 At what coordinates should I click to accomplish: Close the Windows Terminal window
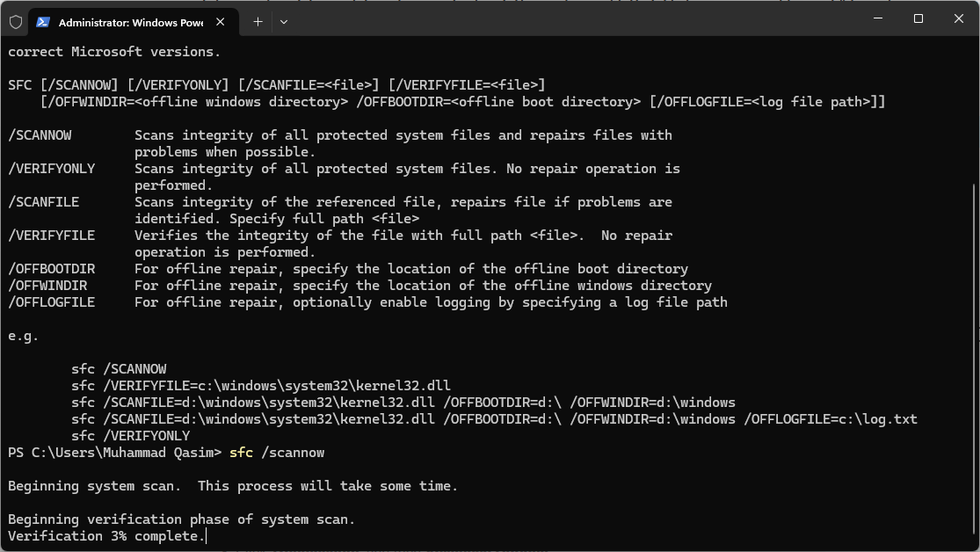(x=958, y=18)
